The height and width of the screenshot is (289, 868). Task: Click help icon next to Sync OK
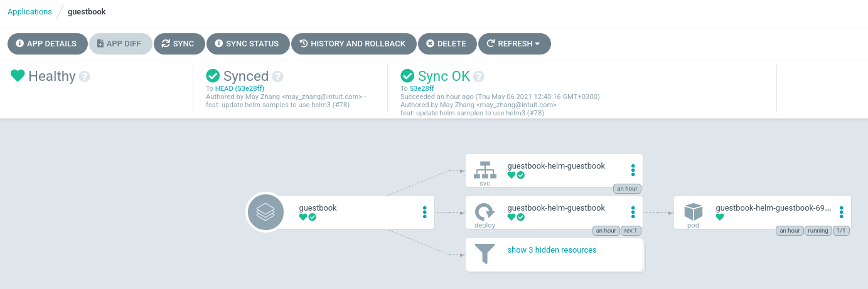click(479, 76)
